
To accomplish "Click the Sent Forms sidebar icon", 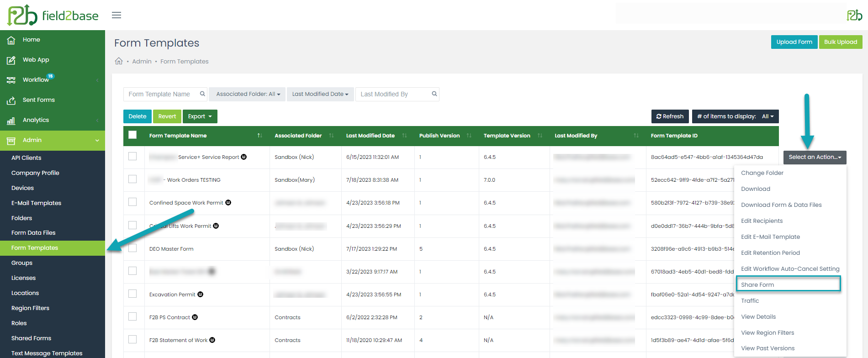I will 11,100.
